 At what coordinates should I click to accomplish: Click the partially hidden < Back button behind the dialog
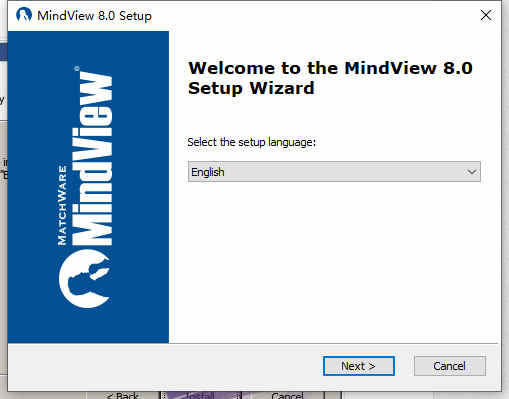pos(123,395)
